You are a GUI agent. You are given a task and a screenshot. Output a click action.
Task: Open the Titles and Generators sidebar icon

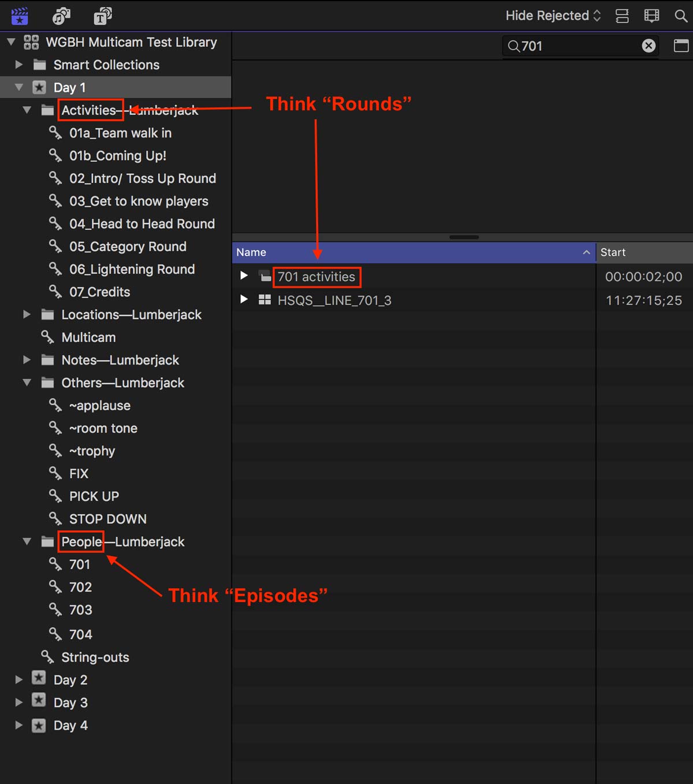coord(103,16)
